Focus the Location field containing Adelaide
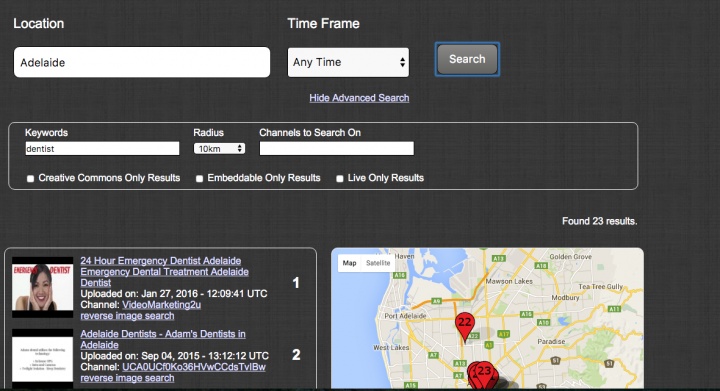This screenshot has height=391, width=720. coord(142,62)
